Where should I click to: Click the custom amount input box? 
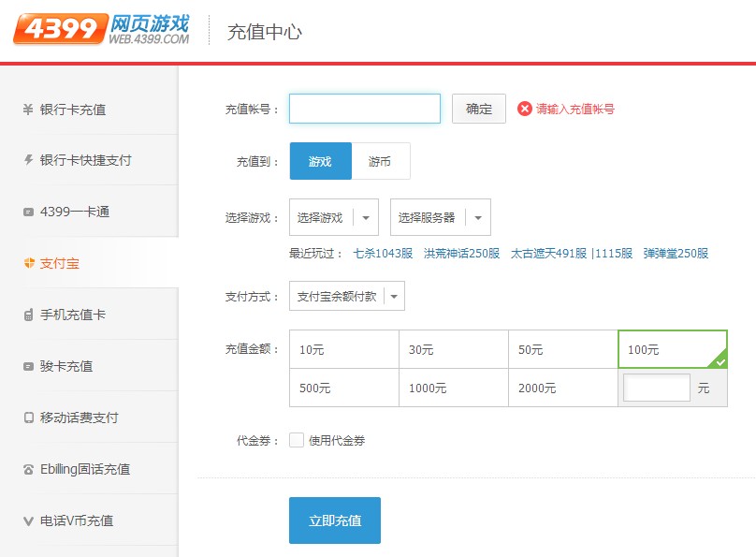click(x=657, y=388)
